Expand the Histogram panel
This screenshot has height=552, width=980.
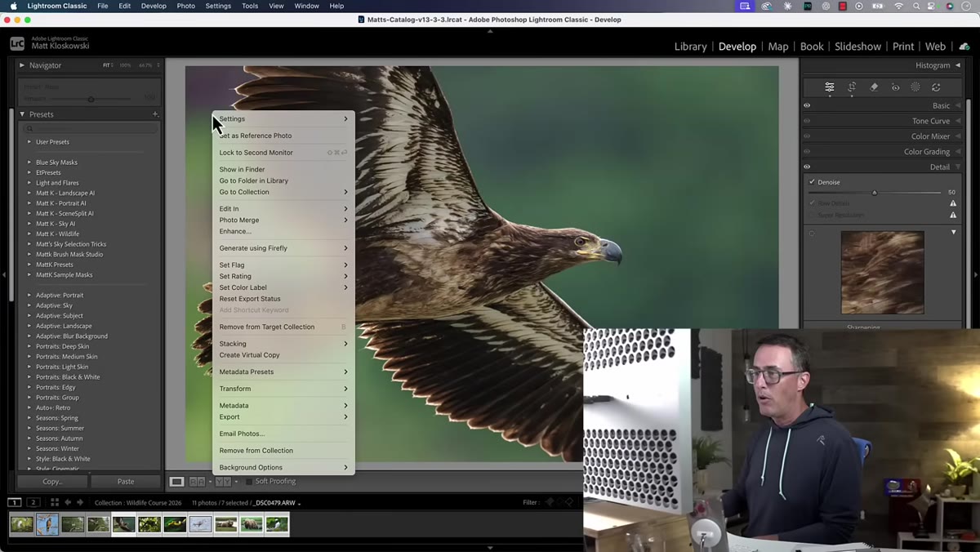958,65
